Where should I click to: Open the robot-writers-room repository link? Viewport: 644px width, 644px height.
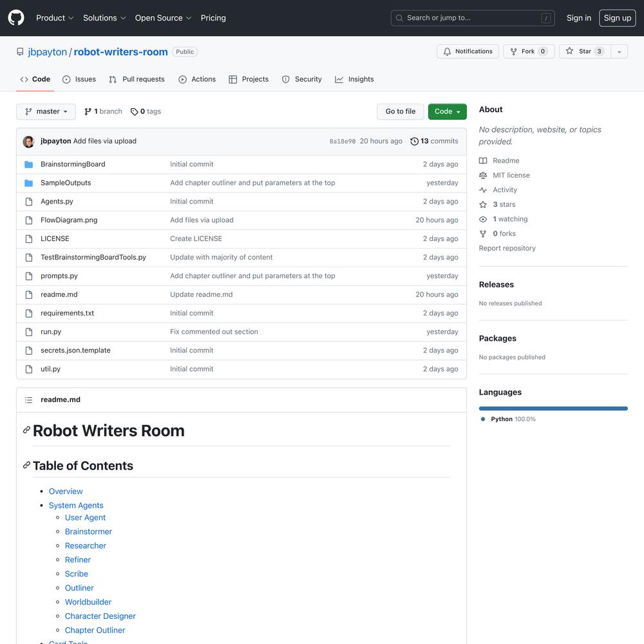pos(121,52)
